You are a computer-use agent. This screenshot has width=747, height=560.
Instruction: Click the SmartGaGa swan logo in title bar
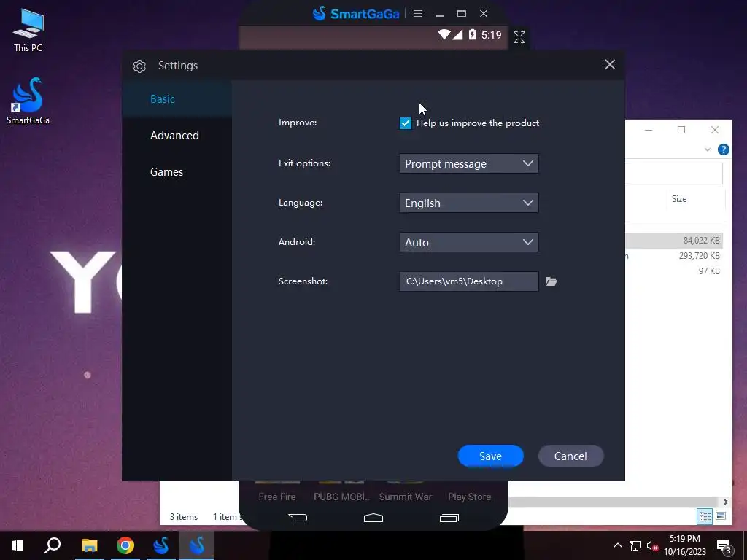click(x=320, y=13)
